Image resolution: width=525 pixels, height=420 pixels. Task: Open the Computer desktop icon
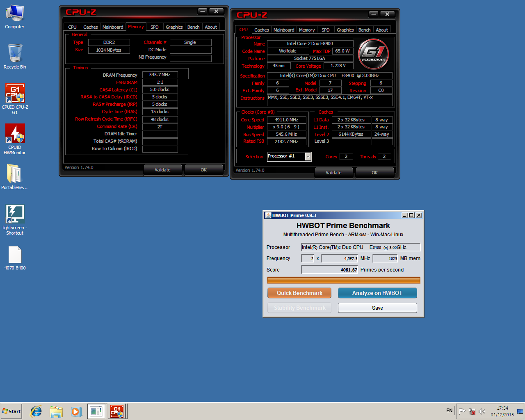point(15,17)
